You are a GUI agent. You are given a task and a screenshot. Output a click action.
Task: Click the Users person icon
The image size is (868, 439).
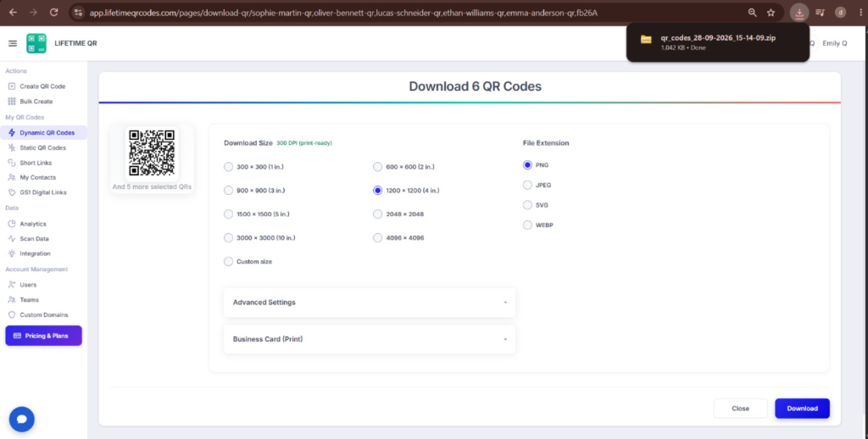tap(12, 285)
